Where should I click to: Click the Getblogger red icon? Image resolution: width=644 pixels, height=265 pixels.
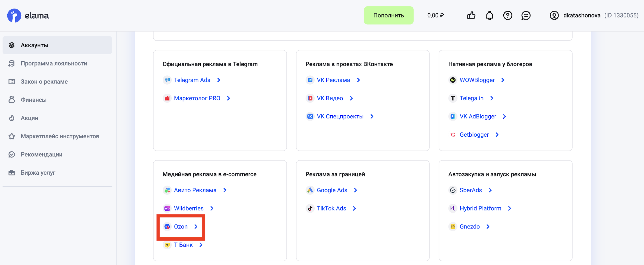[453, 135]
